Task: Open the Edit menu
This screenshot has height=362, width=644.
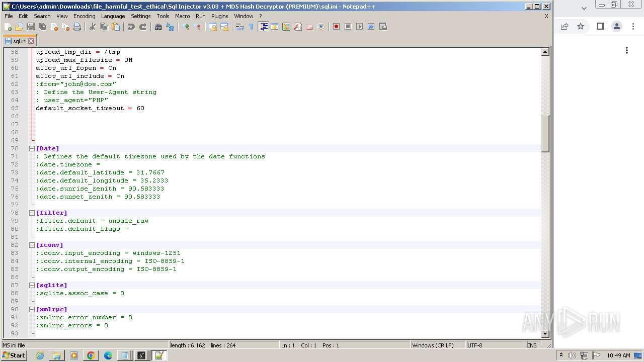Action: (x=23, y=16)
